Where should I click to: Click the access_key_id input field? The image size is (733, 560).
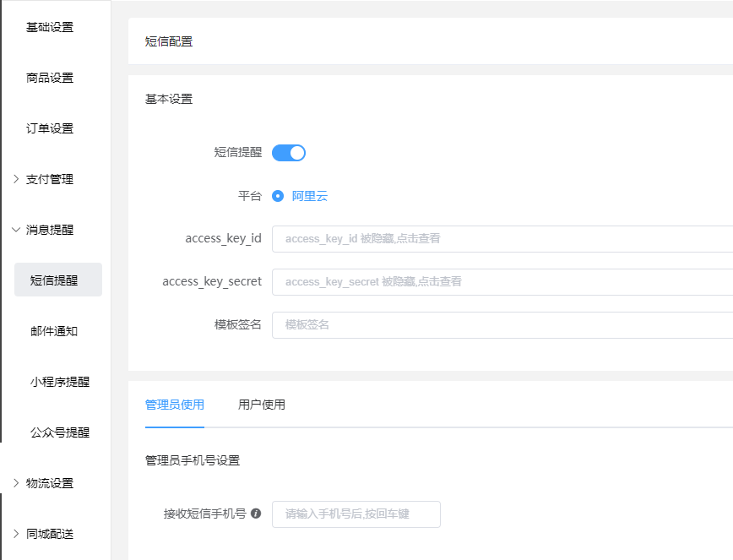tap(502, 239)
